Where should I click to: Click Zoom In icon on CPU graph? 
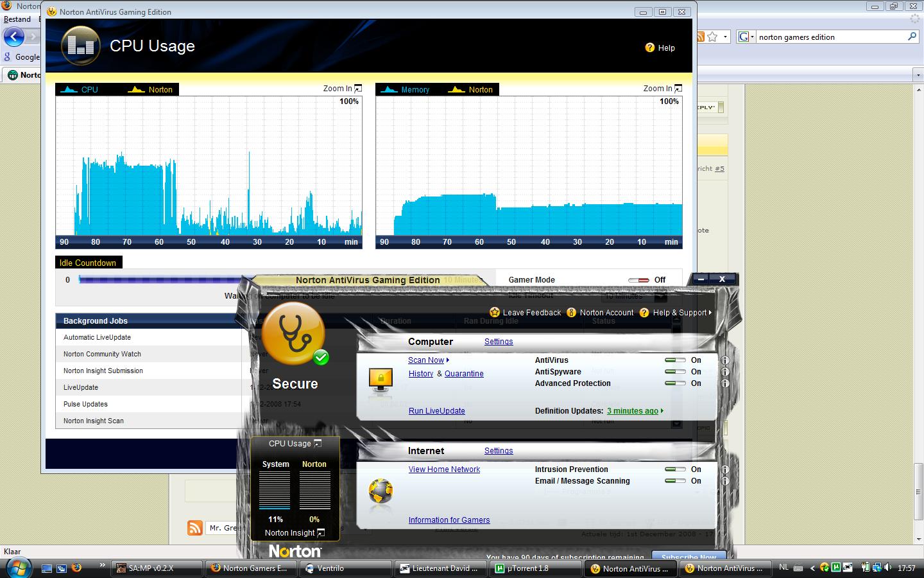click(358, 89)
